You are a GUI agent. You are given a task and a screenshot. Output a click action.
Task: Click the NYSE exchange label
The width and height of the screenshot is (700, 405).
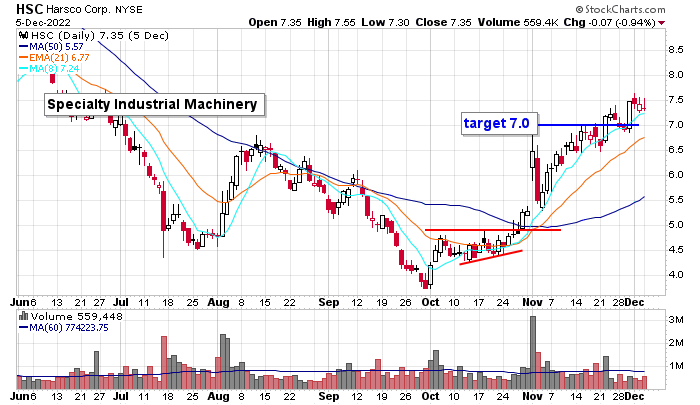[x=129, y=9]
